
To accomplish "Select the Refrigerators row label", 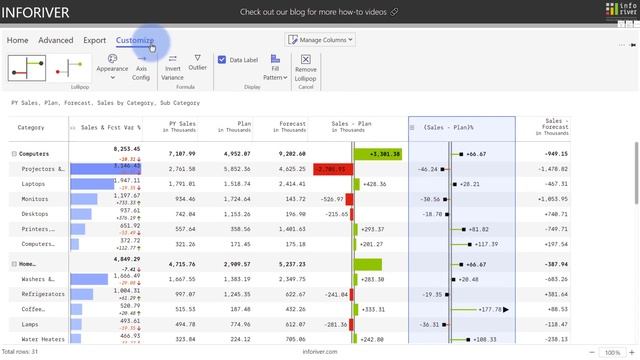I will pos(43,294).
